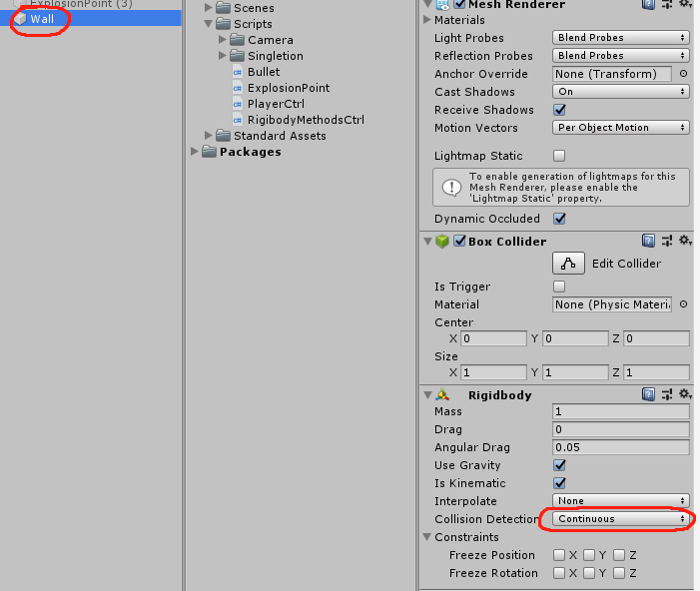Open Rigidbody help reference icon
700x591 pixels.
[x=648, y=394]
